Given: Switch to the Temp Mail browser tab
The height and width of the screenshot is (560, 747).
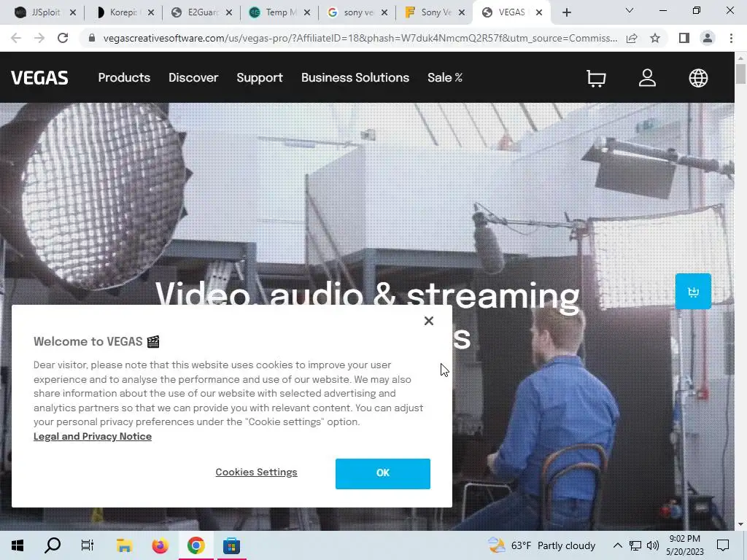Looking at the screenshot, I should coord(279,12).
